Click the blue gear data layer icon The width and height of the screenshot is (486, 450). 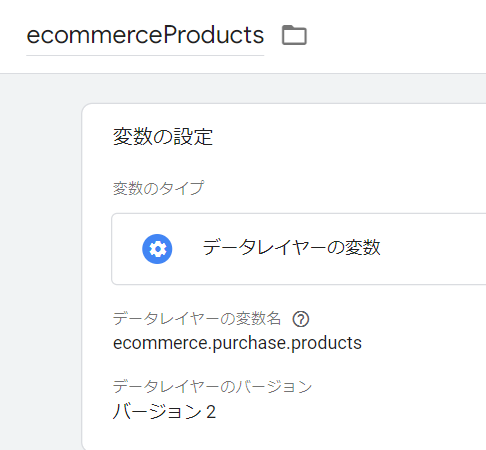pos(157,249)
